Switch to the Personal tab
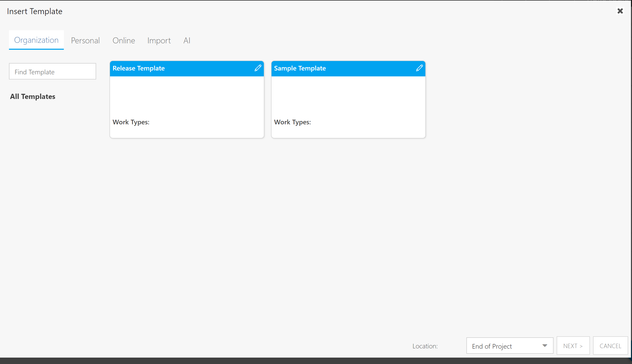This screenshot has height=364, width=632. point(86,40)
